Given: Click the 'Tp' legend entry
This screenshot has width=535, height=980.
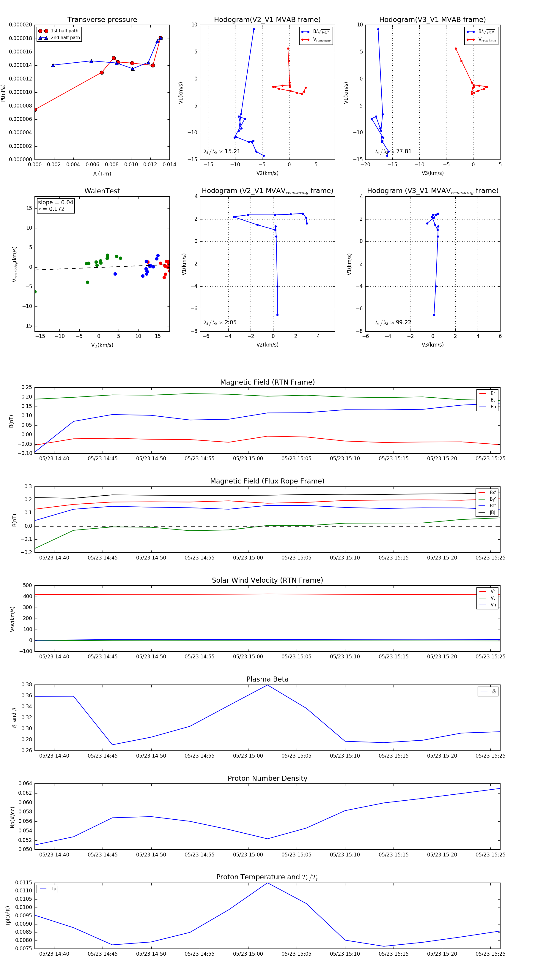Looking at the screenshot, I should pyautogui.click(x=48, y=889).
